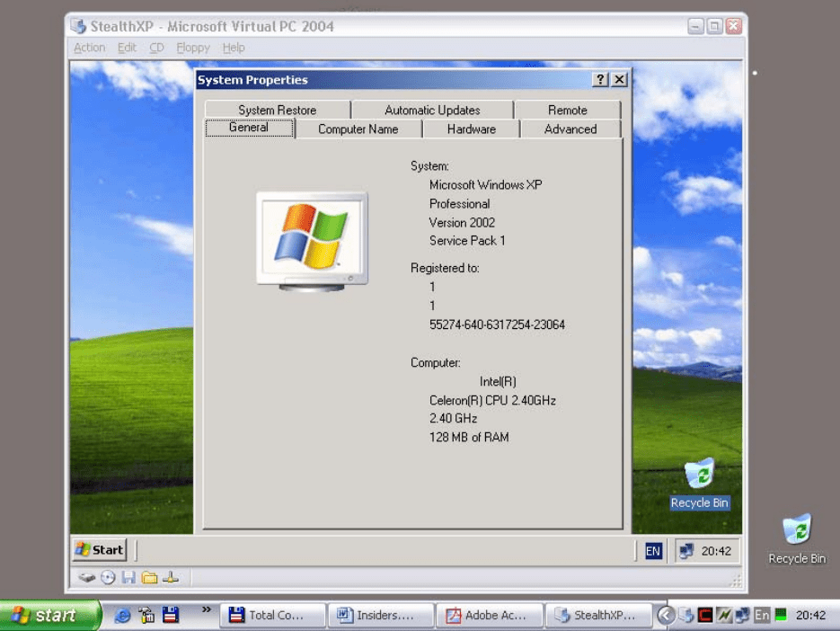This screenshot has height=631, width=840.
Task: Switch to the Remote tab
Action: click(x=567, y=110)
